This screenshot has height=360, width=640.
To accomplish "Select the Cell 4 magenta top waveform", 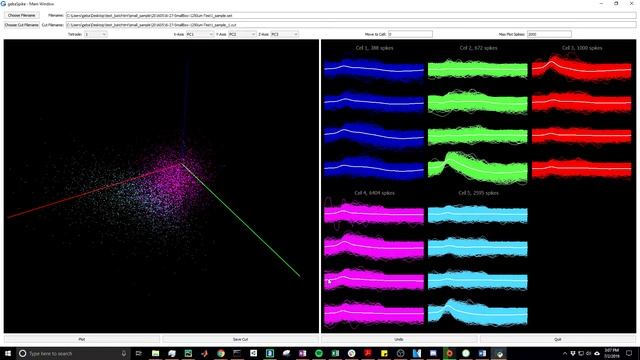I will pos(374,214).
